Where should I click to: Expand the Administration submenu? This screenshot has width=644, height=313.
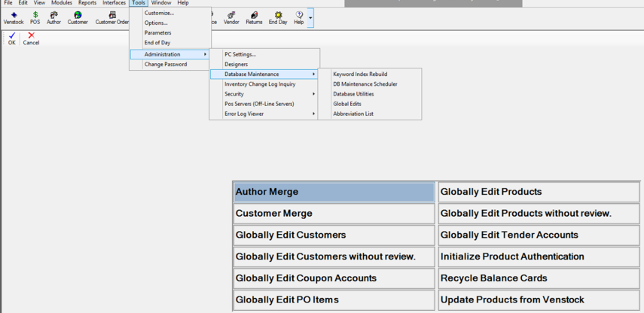pos(170,54)
